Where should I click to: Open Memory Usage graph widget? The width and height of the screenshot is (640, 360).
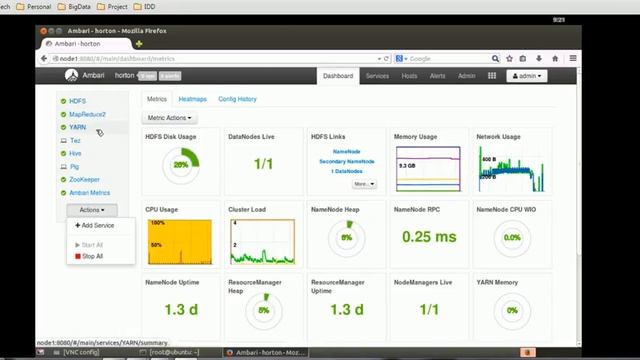(428, 169)
